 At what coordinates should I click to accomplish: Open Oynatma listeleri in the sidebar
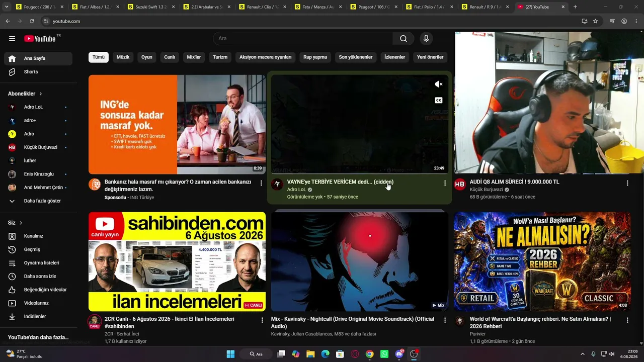[38, 263]
